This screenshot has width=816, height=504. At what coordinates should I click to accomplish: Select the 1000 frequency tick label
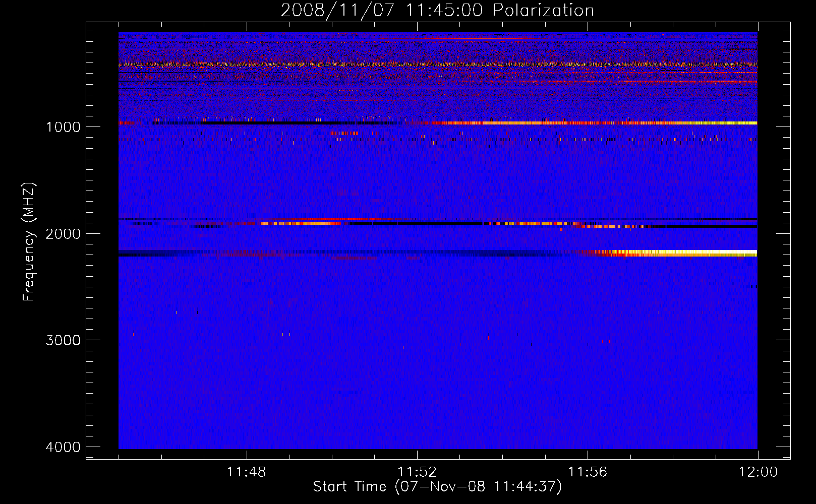pos(64,127)
